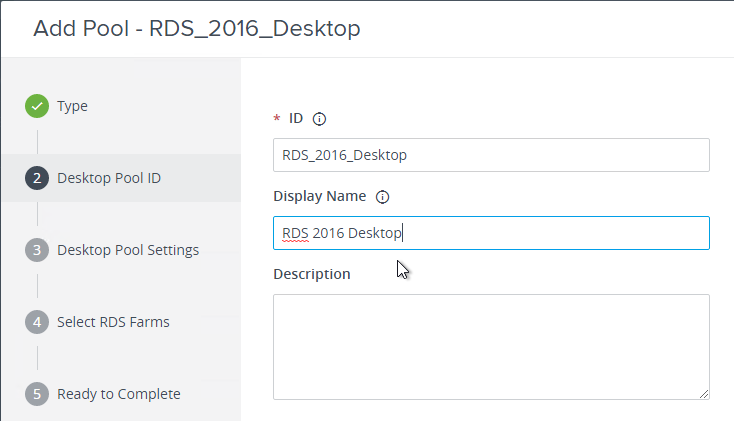Click the required ID field label
The height and width of the screenshot is (421, 734).
(296, 118)
